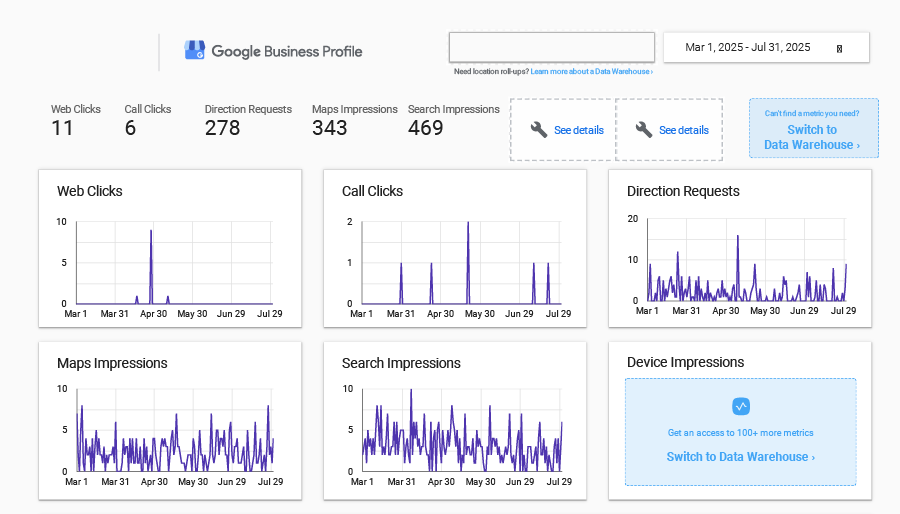
Task: Click the Direction Requests chart title
Action: (683, 191)
